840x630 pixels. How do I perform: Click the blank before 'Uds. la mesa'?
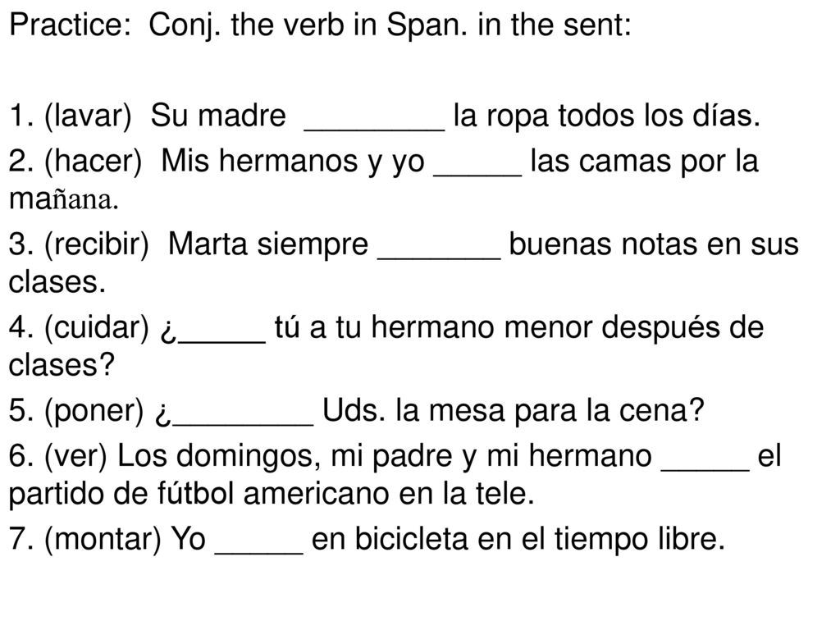pos(242,424)
